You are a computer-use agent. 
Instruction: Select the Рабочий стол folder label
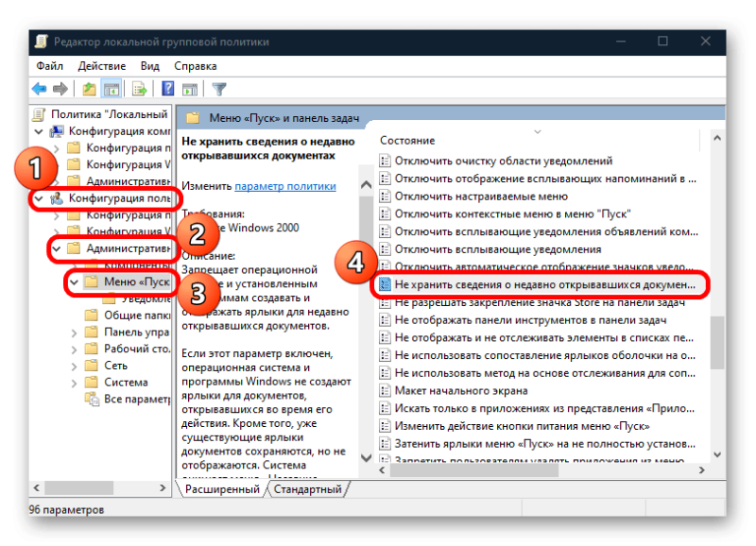pyautogui.click(x=137, y=349)
